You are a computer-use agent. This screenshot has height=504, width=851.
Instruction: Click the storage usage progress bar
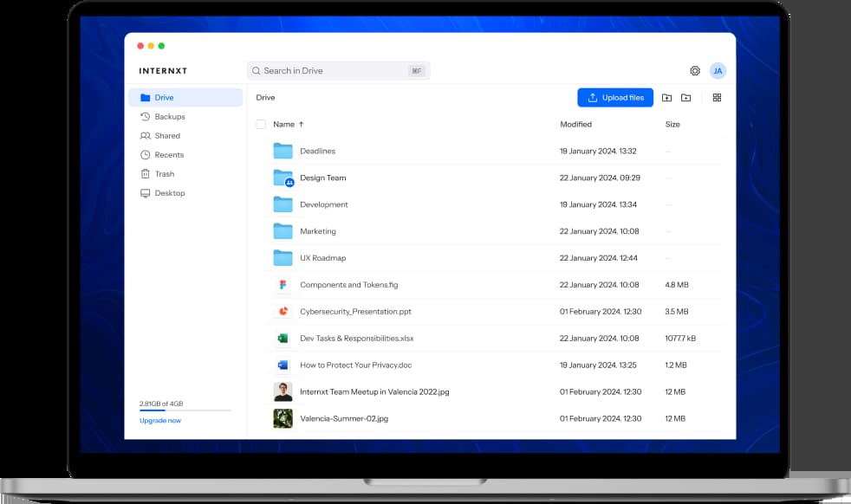[185, 410]
